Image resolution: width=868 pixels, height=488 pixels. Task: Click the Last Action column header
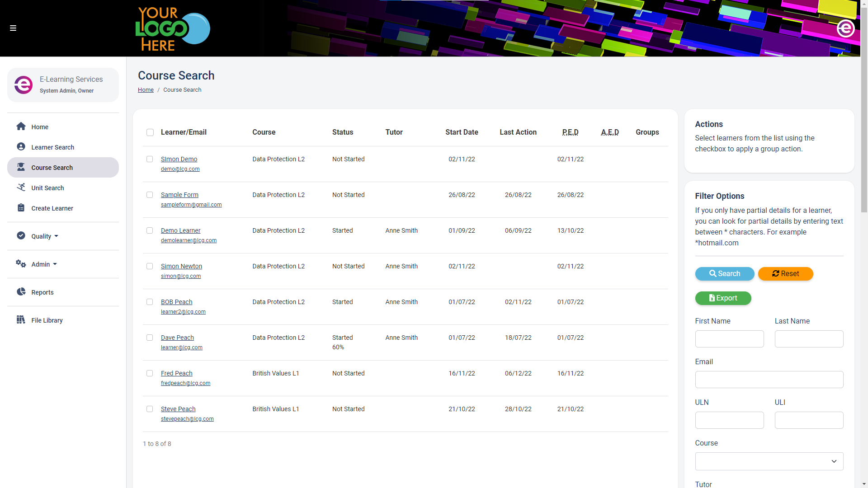click(x=518, y=132)
